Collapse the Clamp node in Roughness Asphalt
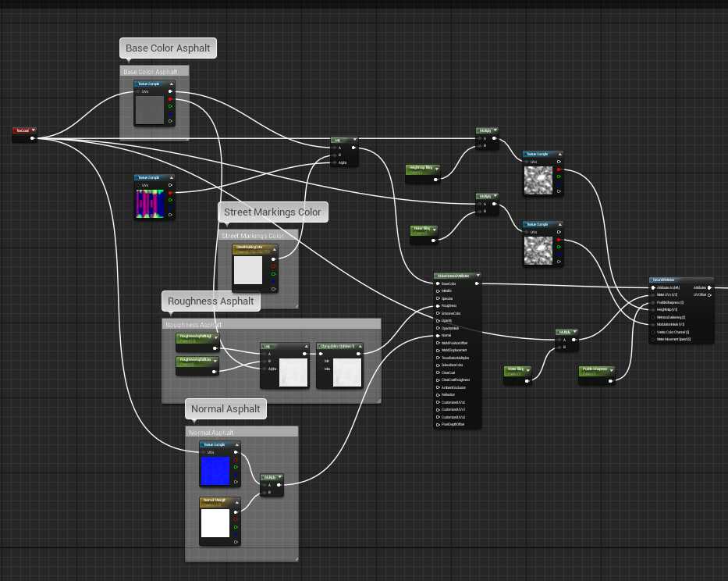The width and height of the screenshot is (728, 581). click(360, 346)
